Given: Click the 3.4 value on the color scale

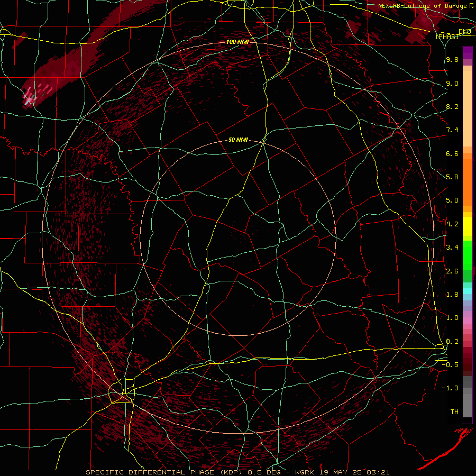Looking at the screenshot, I should (x=452, y=248).
